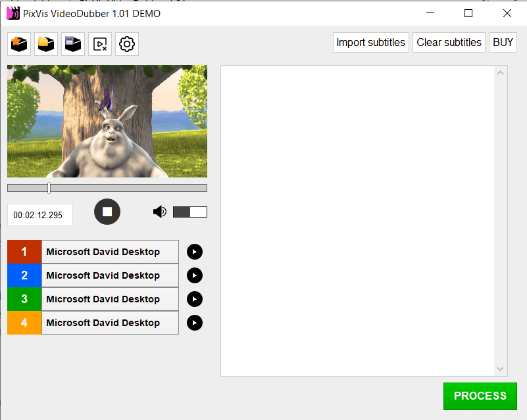Maximize the VideoDubber window

[x=468, y=13]
